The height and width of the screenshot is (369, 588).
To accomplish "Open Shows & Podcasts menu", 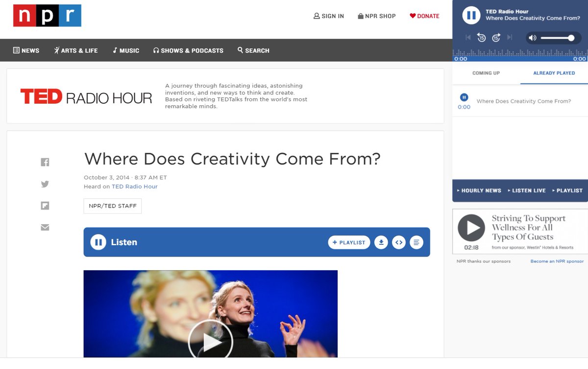I will coord(188,50).
